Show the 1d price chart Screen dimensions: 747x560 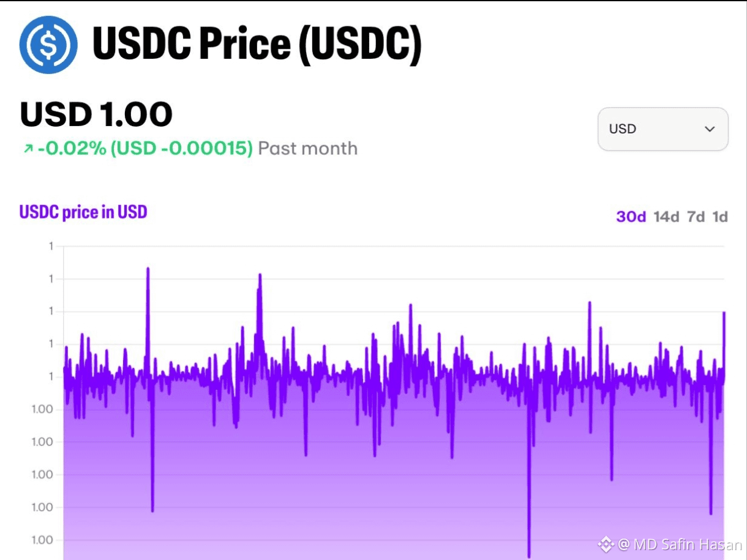(720, 217)
